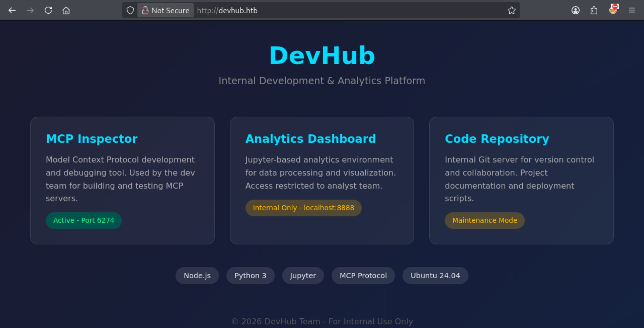Viewport: 644px width, 328px height.
Task: Click the Jupyter tag
Action: (x=303, y=276)
